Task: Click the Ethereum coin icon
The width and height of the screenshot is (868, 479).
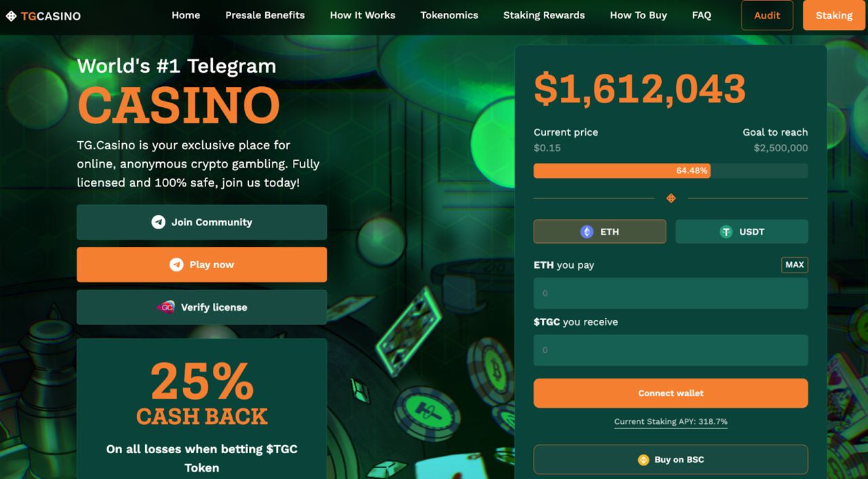Action: click(587, 231)
